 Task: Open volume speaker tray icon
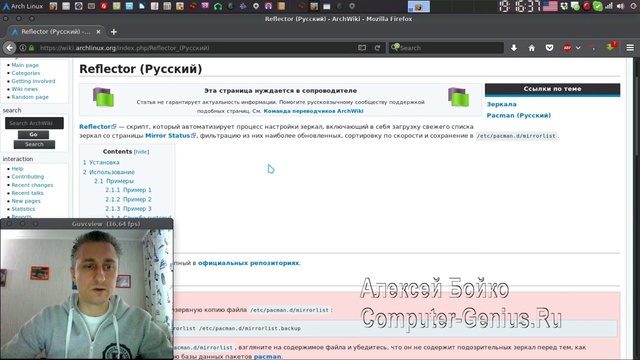(x=621, y=6)
